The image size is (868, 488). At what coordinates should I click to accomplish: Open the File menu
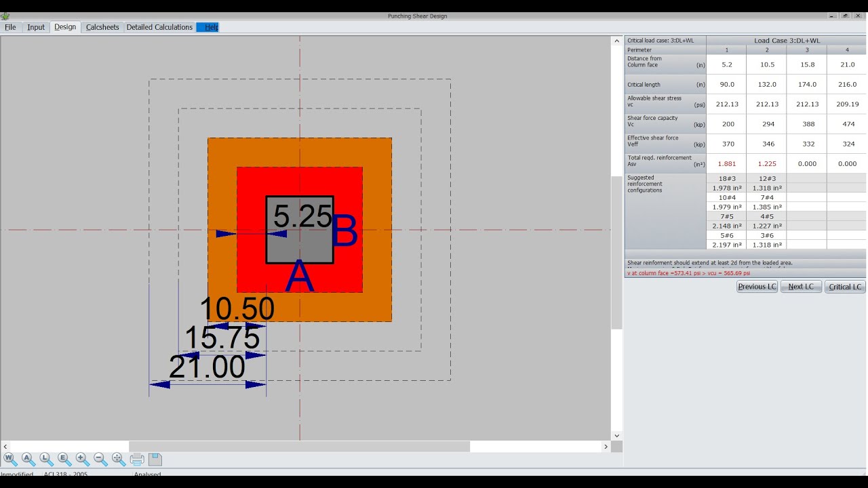point(10,27)
